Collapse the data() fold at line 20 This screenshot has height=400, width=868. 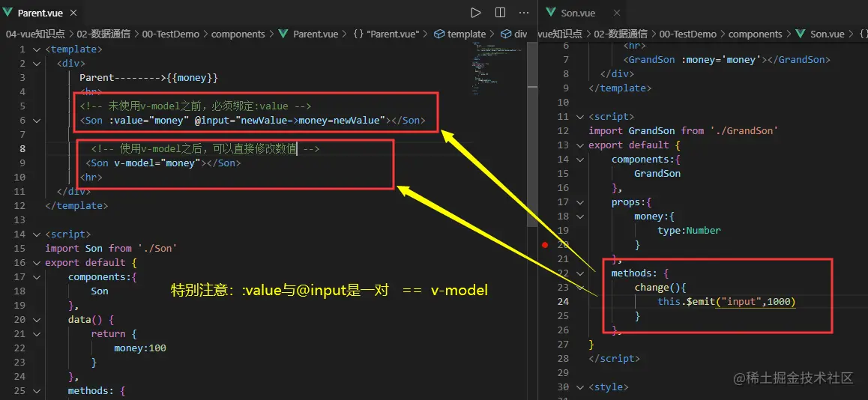(36, 320)
